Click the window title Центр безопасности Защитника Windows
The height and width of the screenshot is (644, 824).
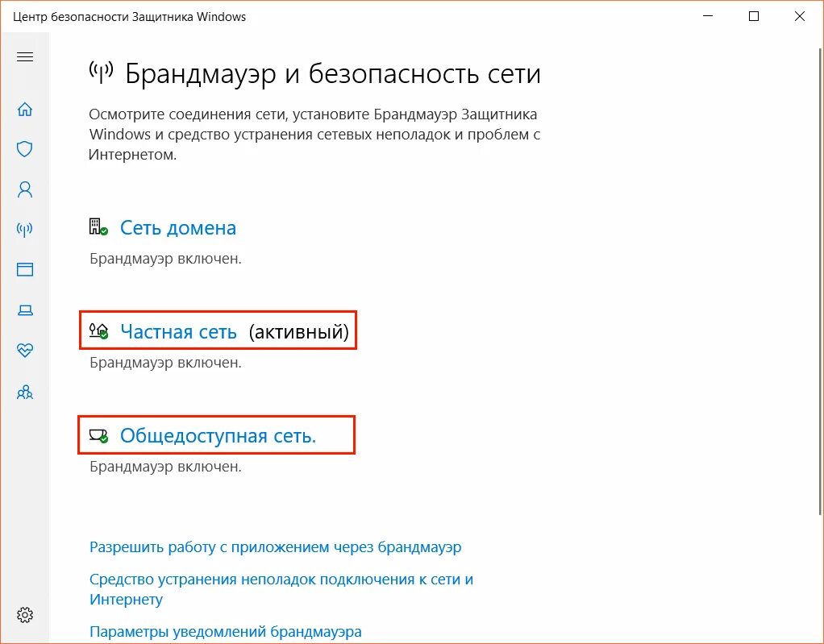[x=129, y=17]
